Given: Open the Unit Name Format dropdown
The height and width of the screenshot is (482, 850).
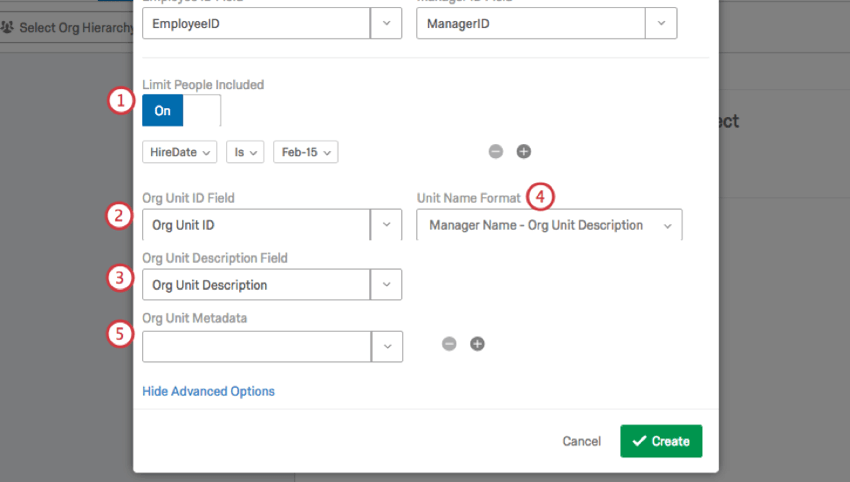Looking at the screenshot, I should pyautogui.click(x=549, y=225).
